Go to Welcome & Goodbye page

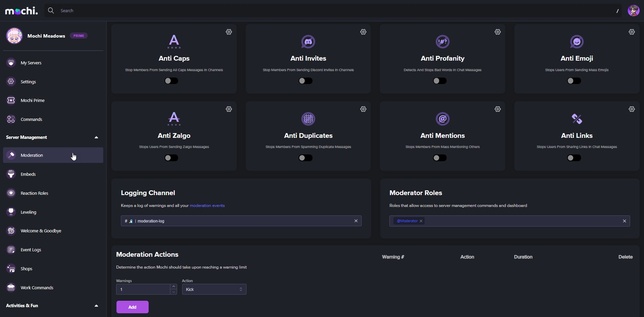(x=41, y=231)
